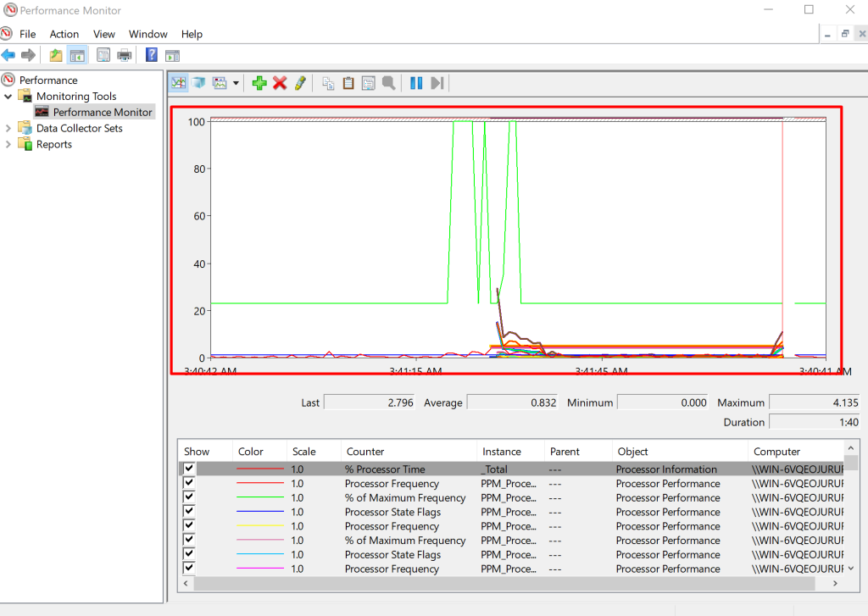
Task: Freeze the display with the pause icon
Action: (x=416, y=83)
